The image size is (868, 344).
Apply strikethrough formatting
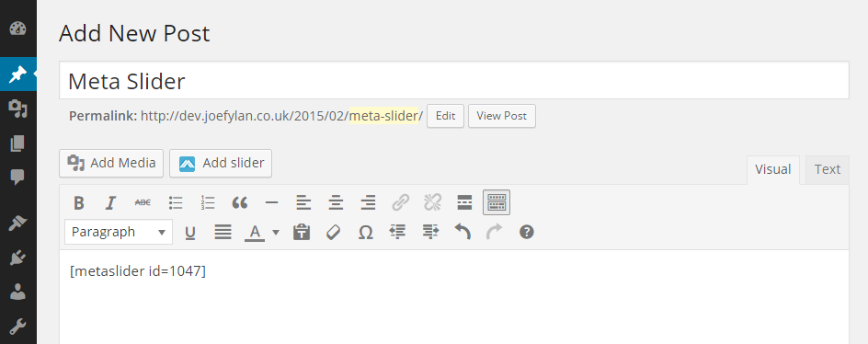point(143,202)
